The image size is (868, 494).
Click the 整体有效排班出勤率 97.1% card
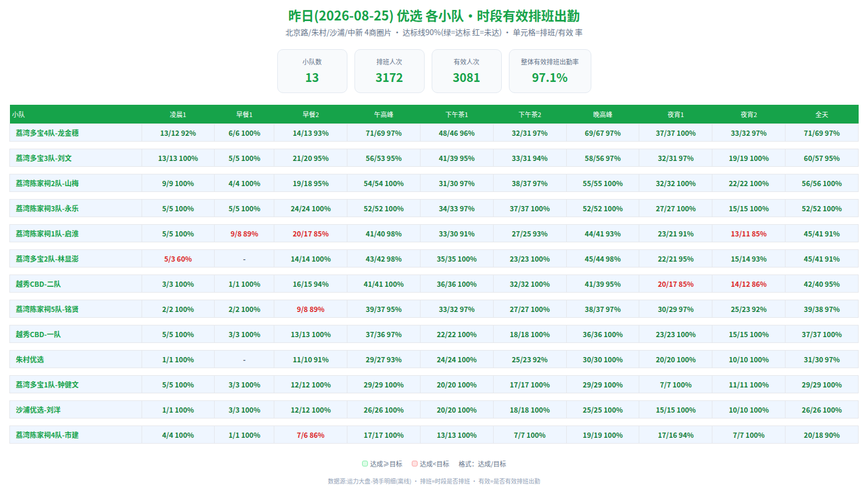click(x=550, y=71)
